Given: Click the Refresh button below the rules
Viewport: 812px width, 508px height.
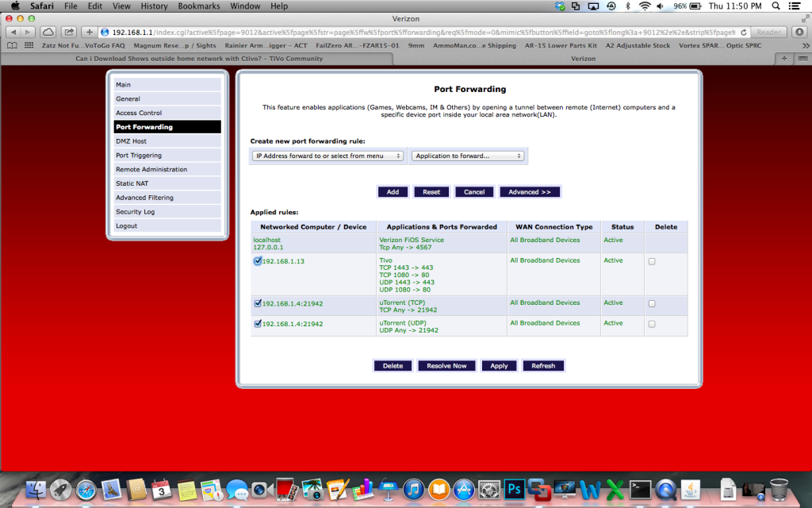Looking at the screenshot, I should pos(543,366).
